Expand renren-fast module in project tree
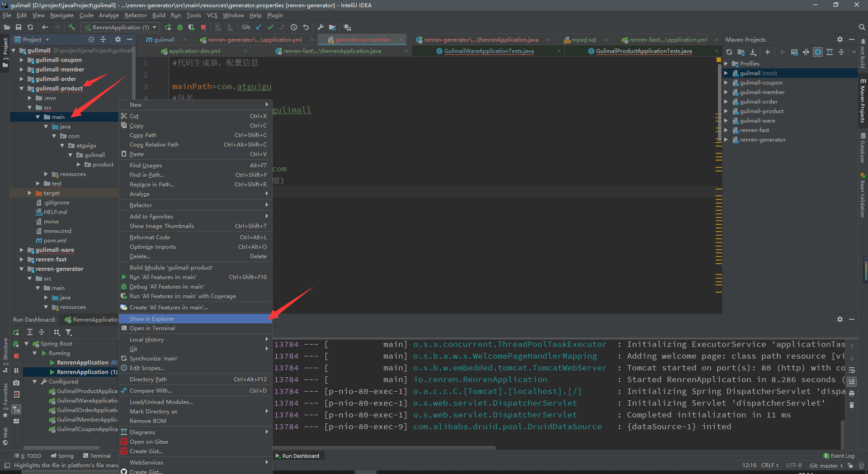868x474 pixels. [21, 259]
